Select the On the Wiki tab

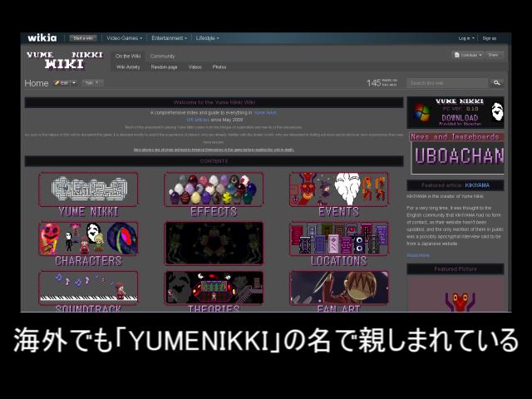(x=128, y=57)
